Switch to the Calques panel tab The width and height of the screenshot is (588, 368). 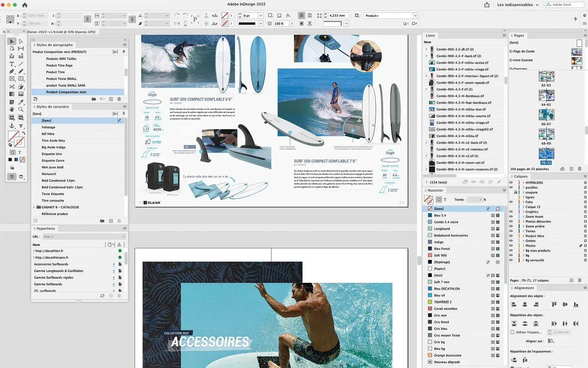520,176
